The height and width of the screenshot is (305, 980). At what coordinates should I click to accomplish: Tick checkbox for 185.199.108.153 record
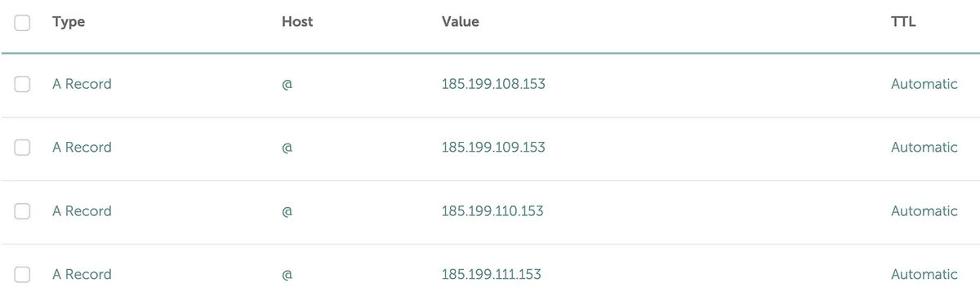click(x=22, y=84)
